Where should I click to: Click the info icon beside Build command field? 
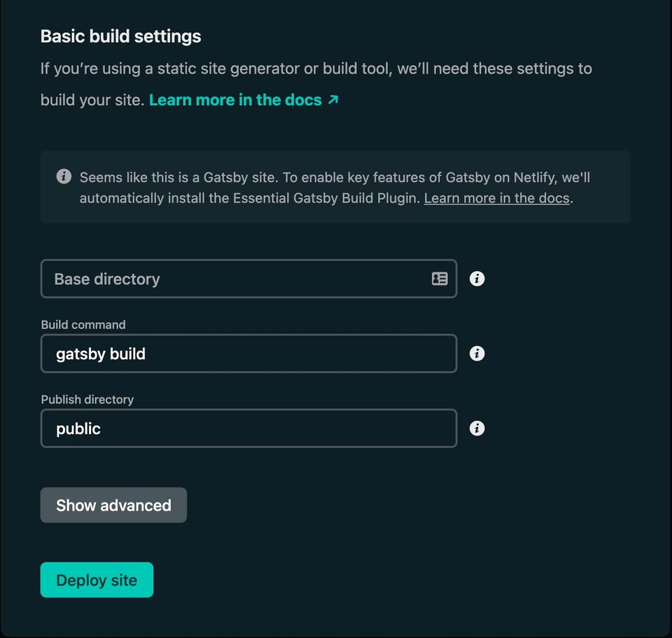[x=477, y=354]
